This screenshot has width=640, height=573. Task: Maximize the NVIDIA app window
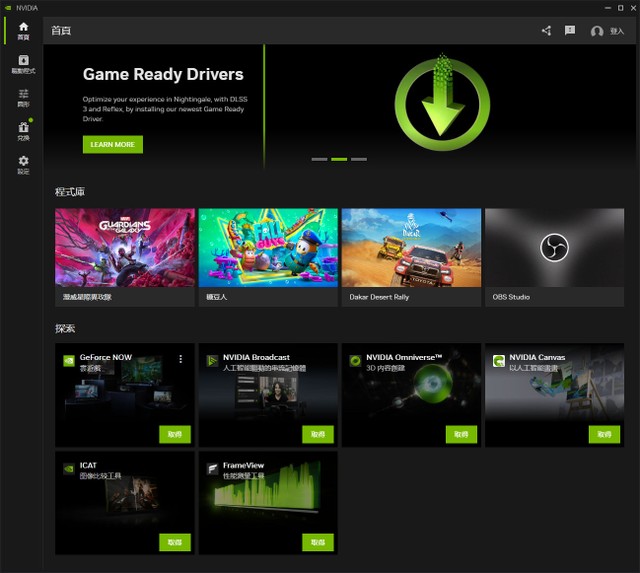[620, 8]
